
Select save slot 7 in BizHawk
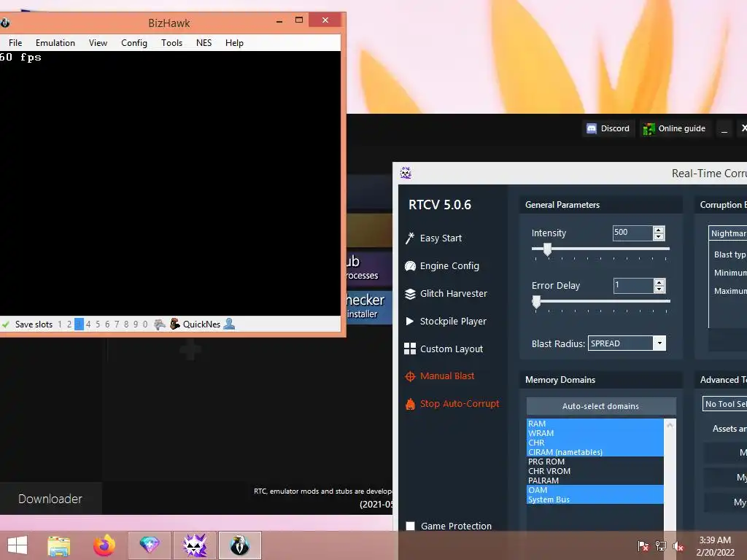tap(117, 324)
